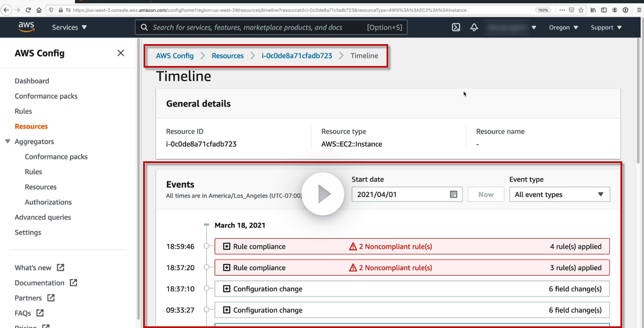Focus the AWS services search box
Viewport: 644px width, 328px height.
[271, 27]
